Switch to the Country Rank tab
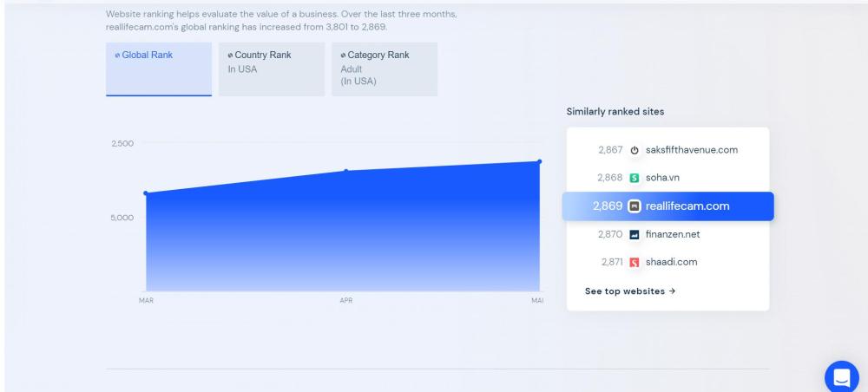 271,69
